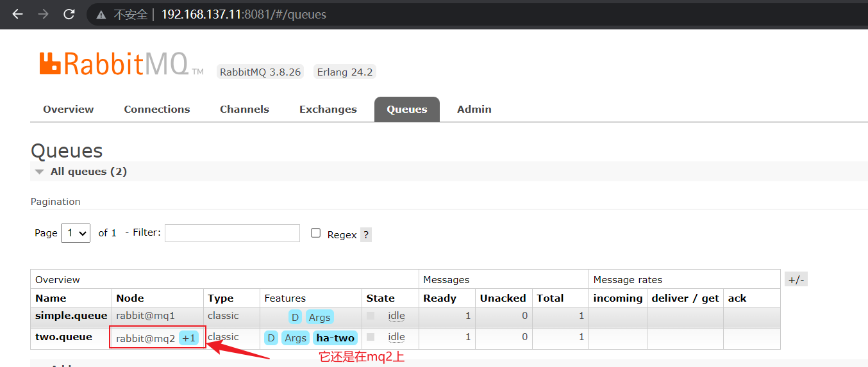
Task: Click the idle state of two.queue
Action: (396, 337)
